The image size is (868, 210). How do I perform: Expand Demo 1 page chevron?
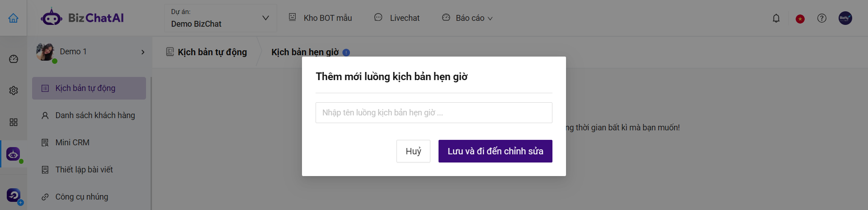[143, 52]
